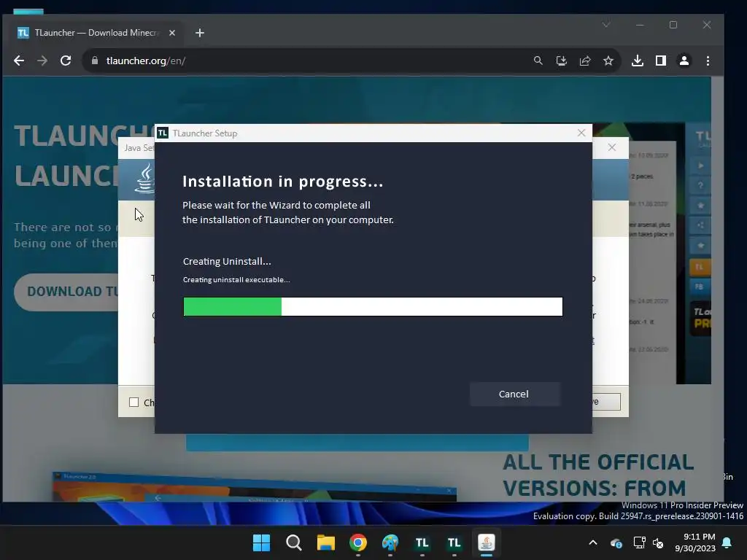Click the partially hidden Java Setup button
This screenshot has height=560, width=747.
[x=606, y=402]
